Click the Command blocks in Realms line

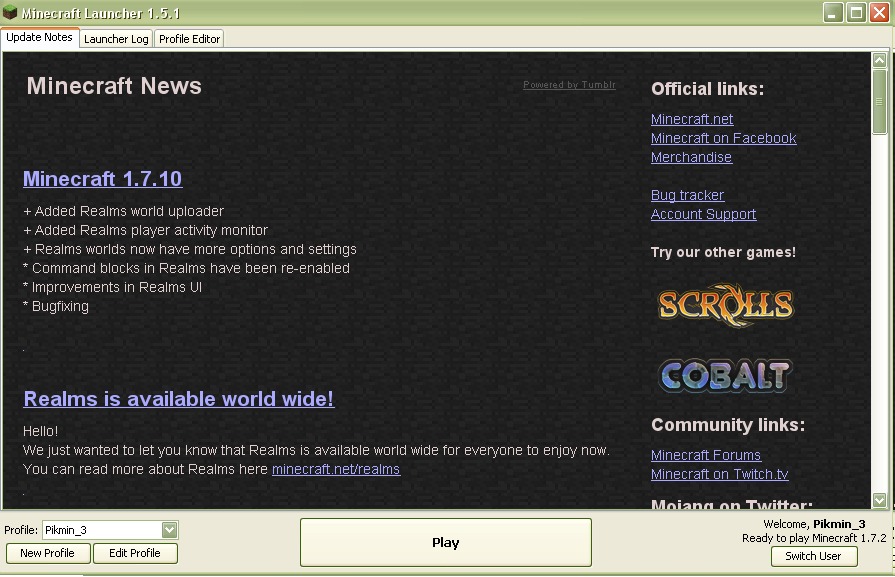pos(186,268)
